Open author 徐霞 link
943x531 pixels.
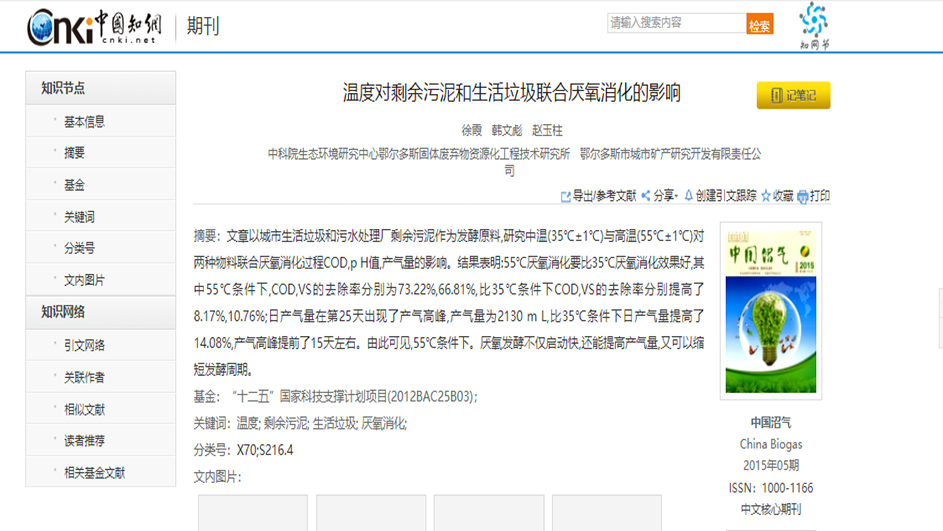(x=472, y=130)
